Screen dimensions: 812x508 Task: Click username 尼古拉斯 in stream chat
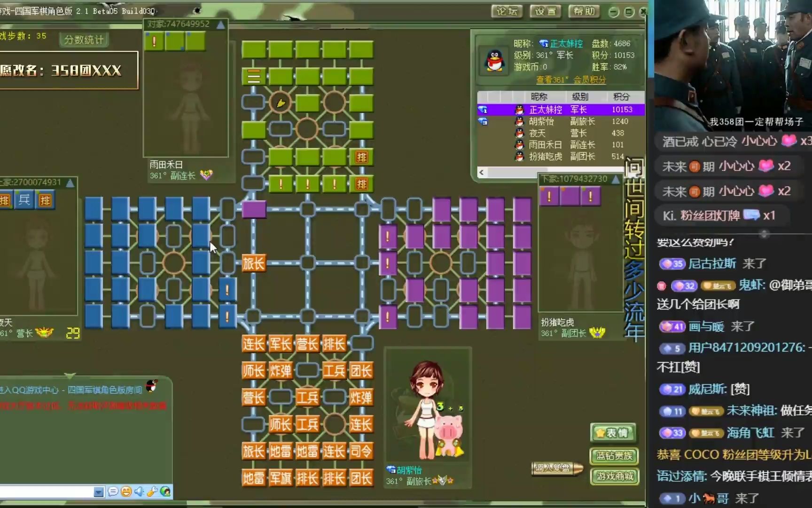click(x=712, y=263)
